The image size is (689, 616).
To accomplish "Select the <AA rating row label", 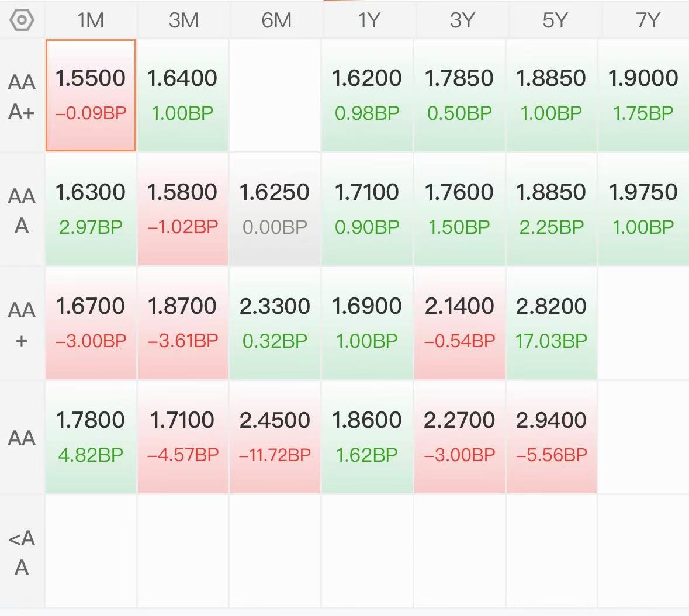I will pos(22,552).
